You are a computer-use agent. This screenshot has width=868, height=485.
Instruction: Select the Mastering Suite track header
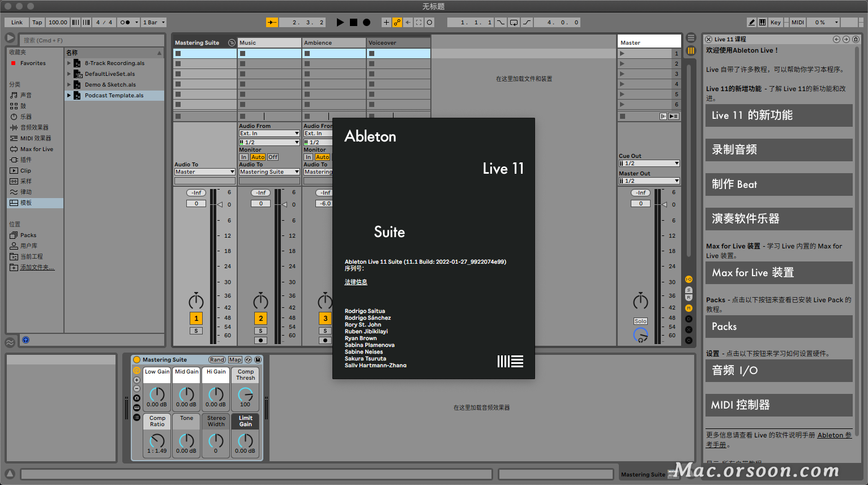204,42
